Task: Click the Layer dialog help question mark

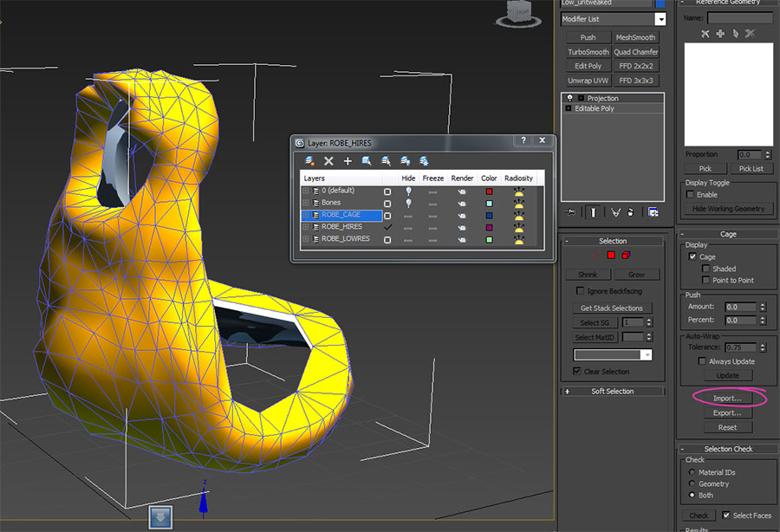Action: [523, 140]
